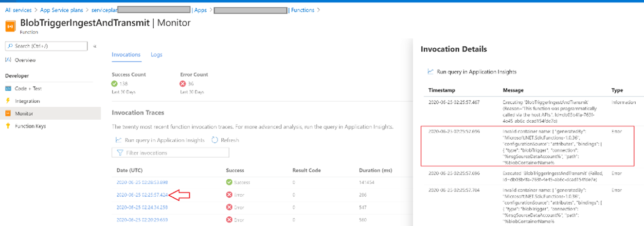Switch to the Invocations tab
This screenshot has height=226, width=644.
[126, 55]
